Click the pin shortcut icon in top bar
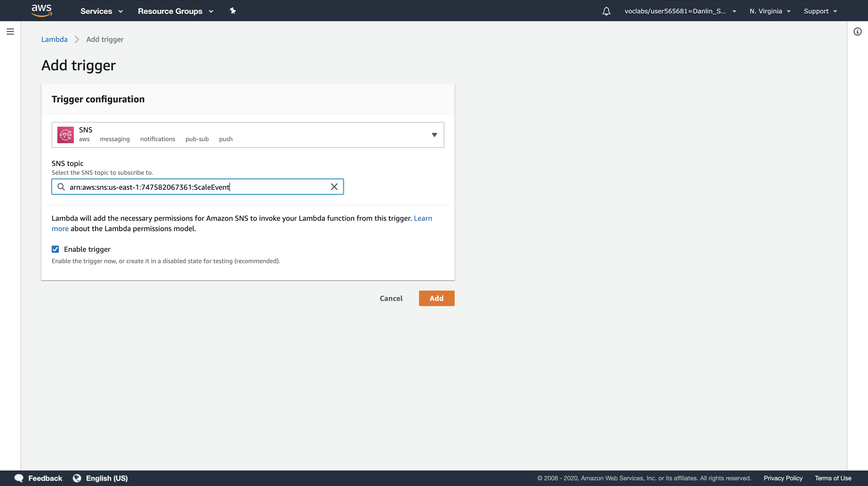The height and width of the screenshot is (486, 868). (x=233, y=11)
